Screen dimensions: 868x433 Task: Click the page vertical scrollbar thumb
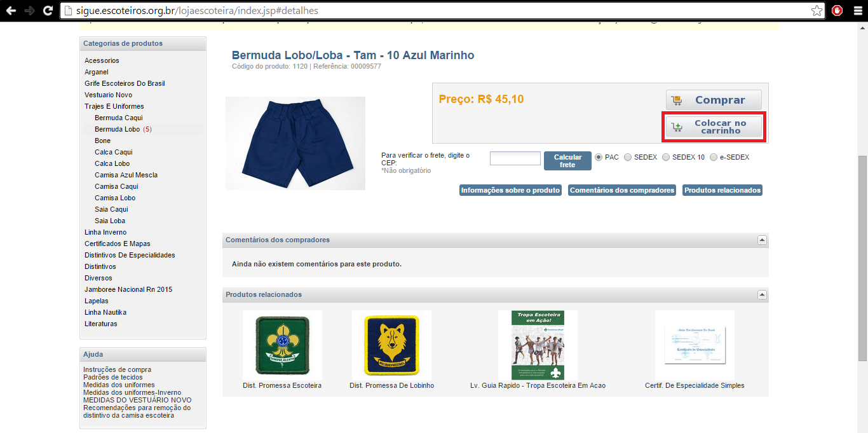click(862, 258)
